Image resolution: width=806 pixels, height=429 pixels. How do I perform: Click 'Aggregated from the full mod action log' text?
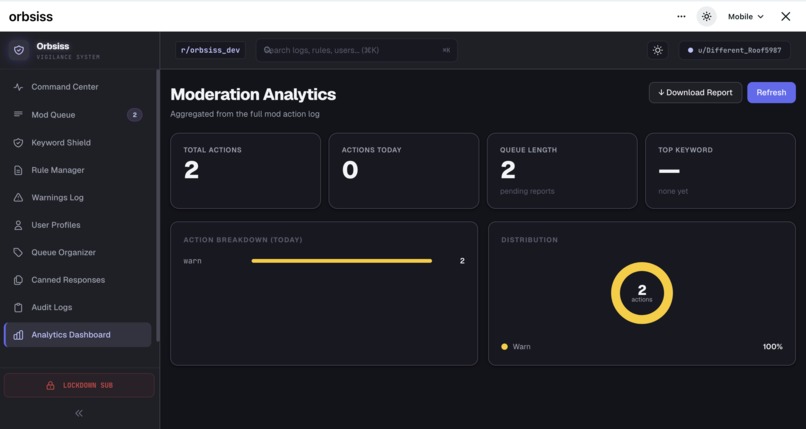pyautogui.click(x=245, y=114)
